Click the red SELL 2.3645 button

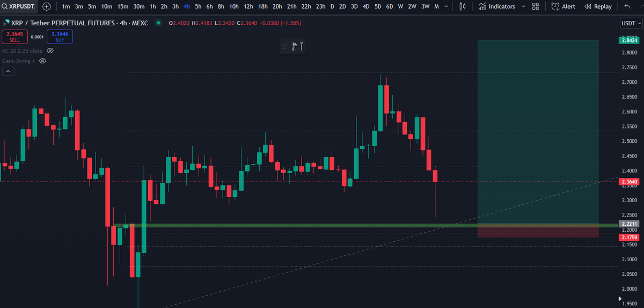tap(14, 37)
